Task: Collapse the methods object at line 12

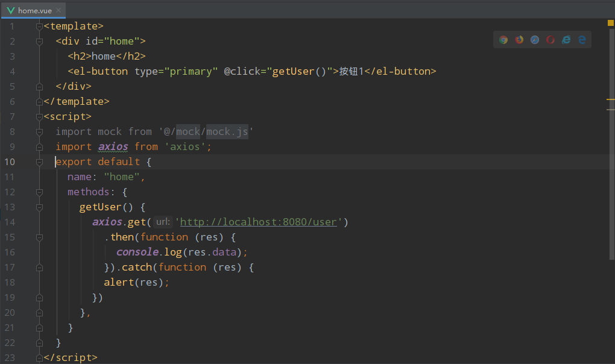Action: tap(39, 192)
